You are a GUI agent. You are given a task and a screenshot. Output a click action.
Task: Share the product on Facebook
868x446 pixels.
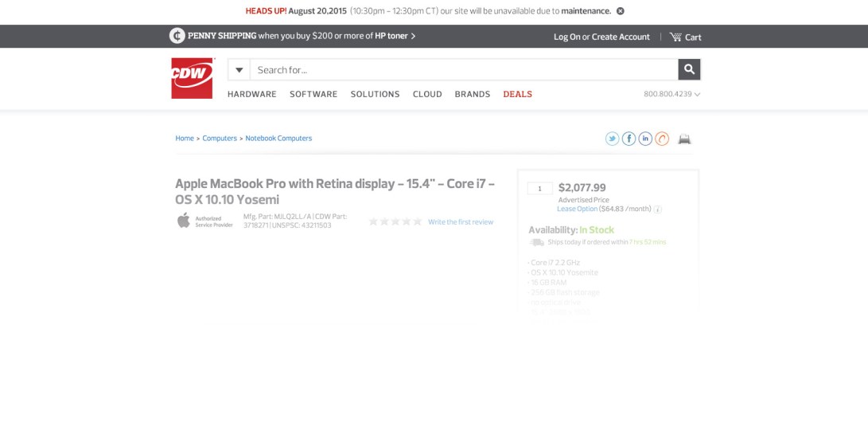pyautogui.click(x=629, y=139)
